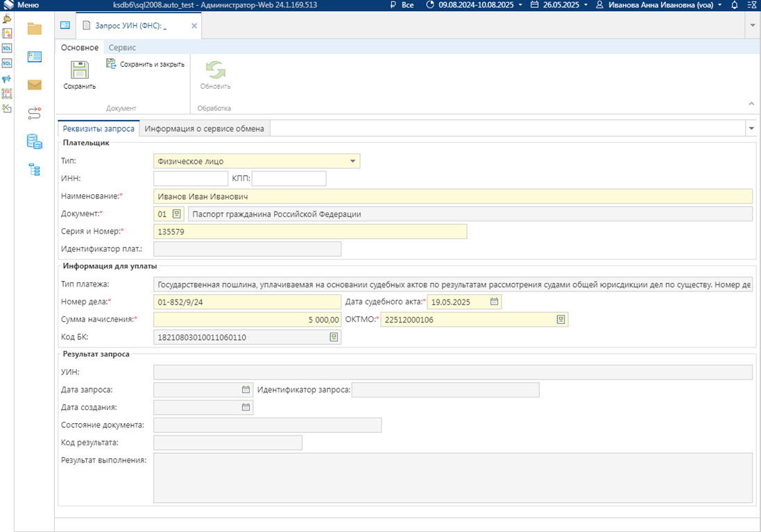Click the ИНН input field
761x532 pixels.
coord(191,179)
